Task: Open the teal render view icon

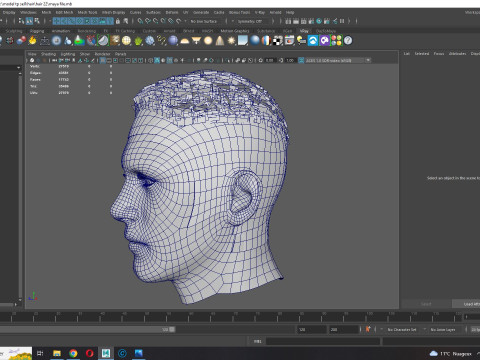Action: (319, 21)
